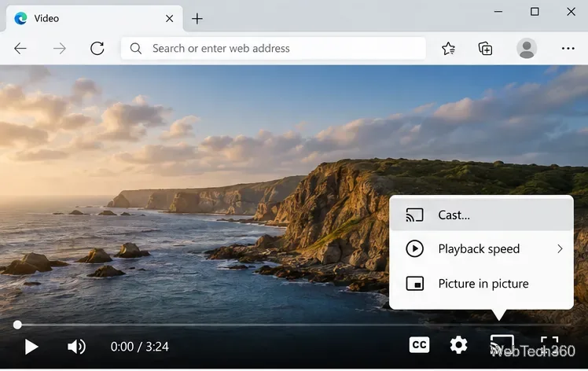Close the Video tab
Image resolution: width=588 pixels, height=371 pixels.
[x=170, y=18]
